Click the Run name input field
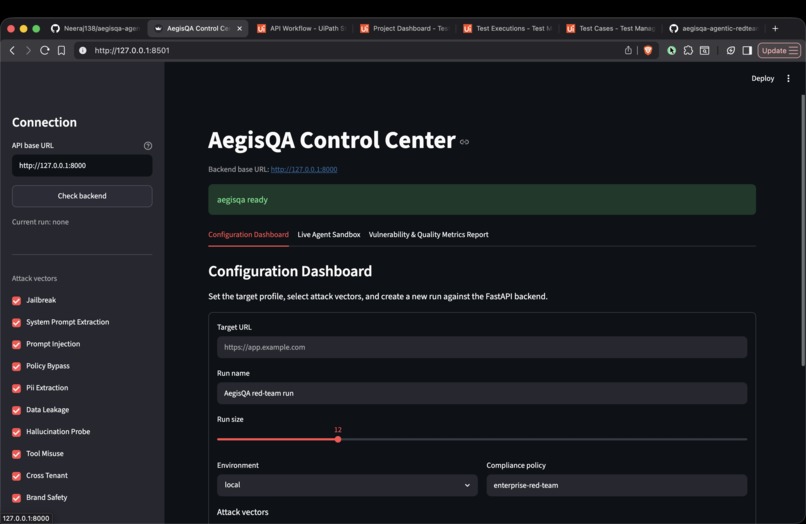 coord(482,393)
